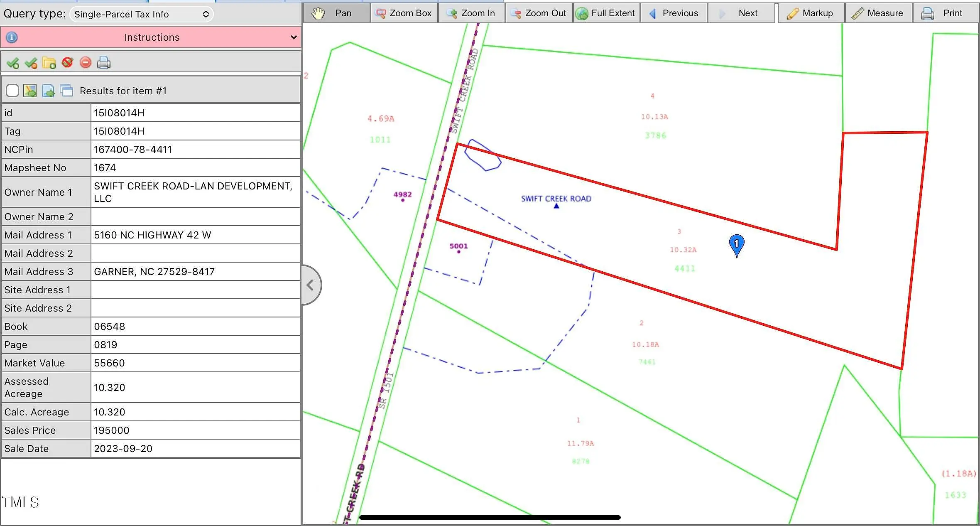Click Sales Price value 195000
Image resolution: width=980 pixels, height=526 pixels.
[x=195, y=430]
